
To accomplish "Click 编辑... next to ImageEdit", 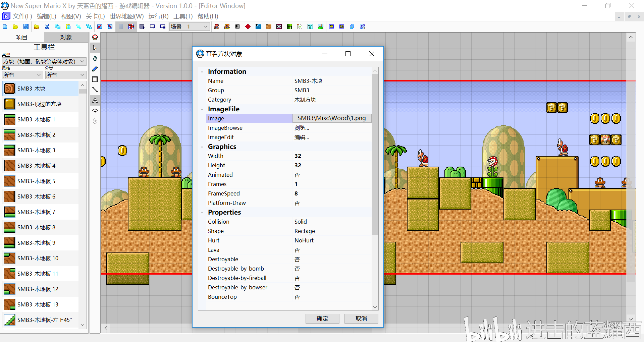I will point(302,137).
